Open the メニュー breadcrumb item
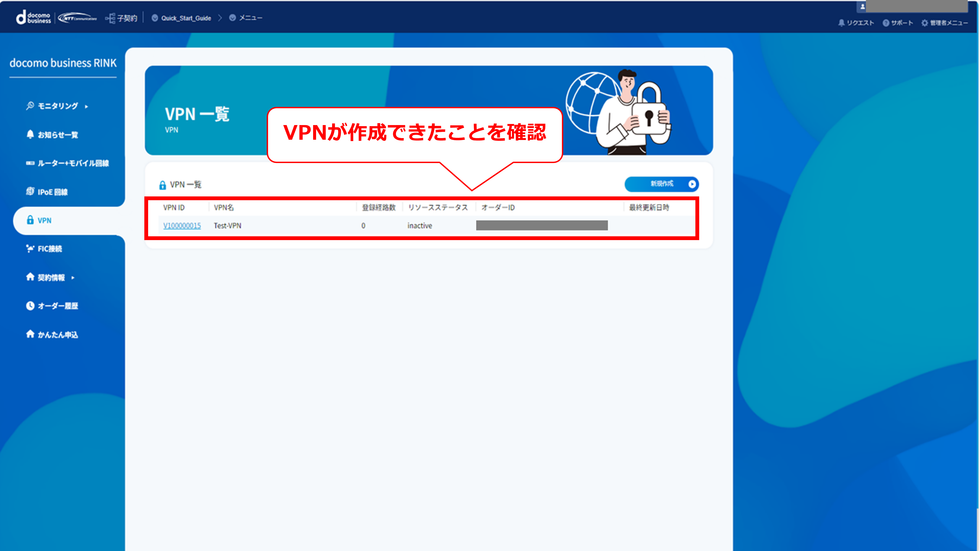Screen dimensions: 980x551 250,18
